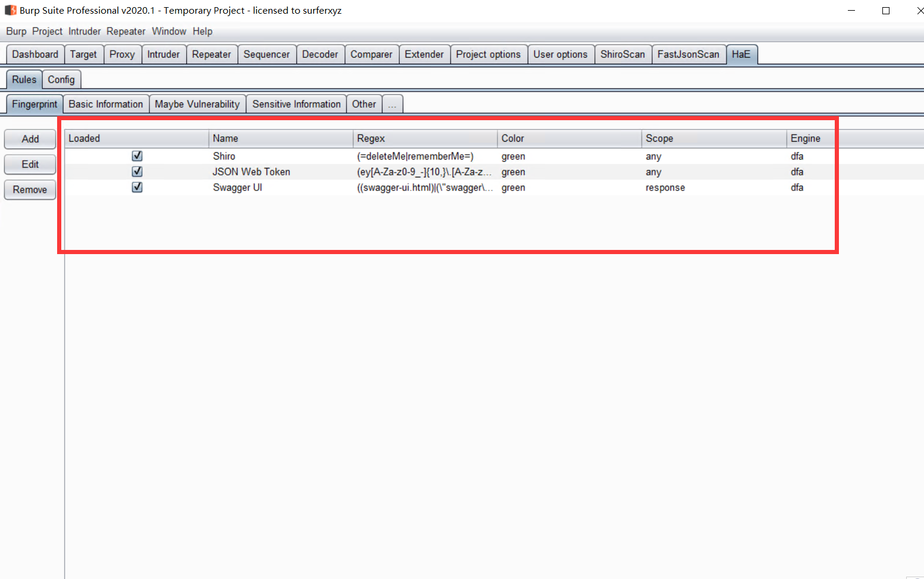Open the Decoder tab
The height and width of the screenshot is (579, 924).
[320, 54]
